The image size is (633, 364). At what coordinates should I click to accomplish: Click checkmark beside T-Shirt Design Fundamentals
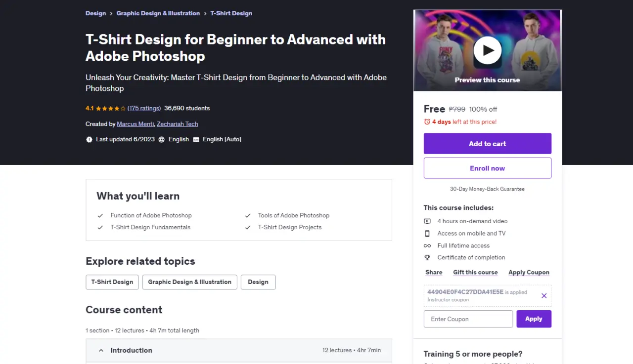point(100,227)
